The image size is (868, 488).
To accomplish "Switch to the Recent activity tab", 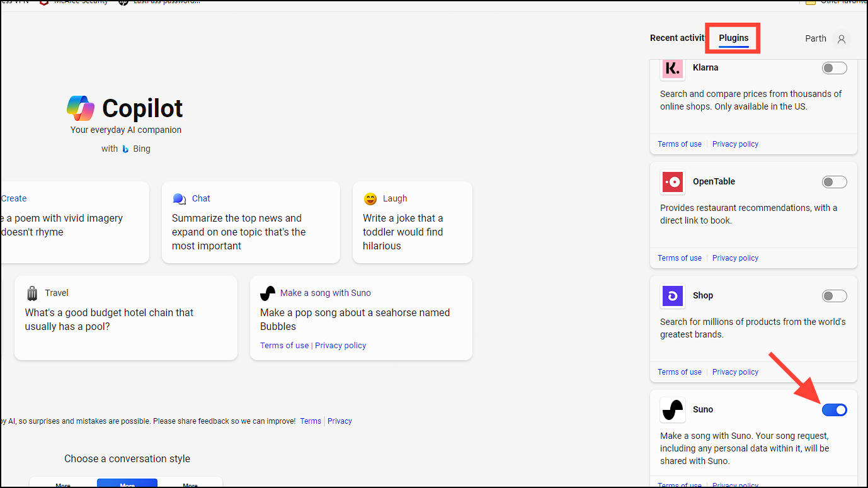I will tap(677, 38).
